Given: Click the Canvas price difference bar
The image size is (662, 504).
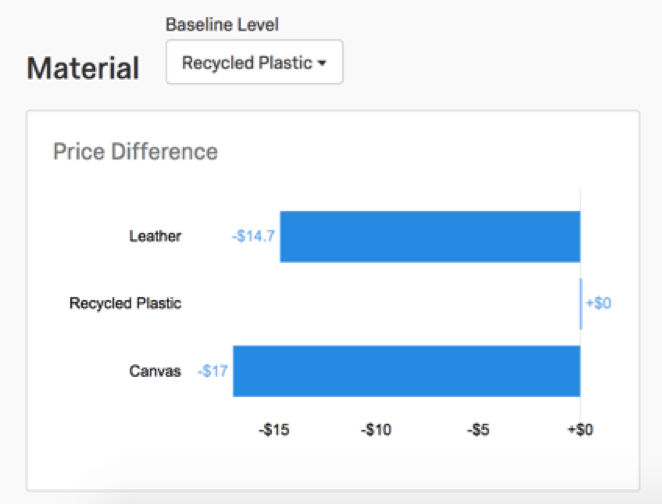Looking at the screenshot, I should (406, 371).
